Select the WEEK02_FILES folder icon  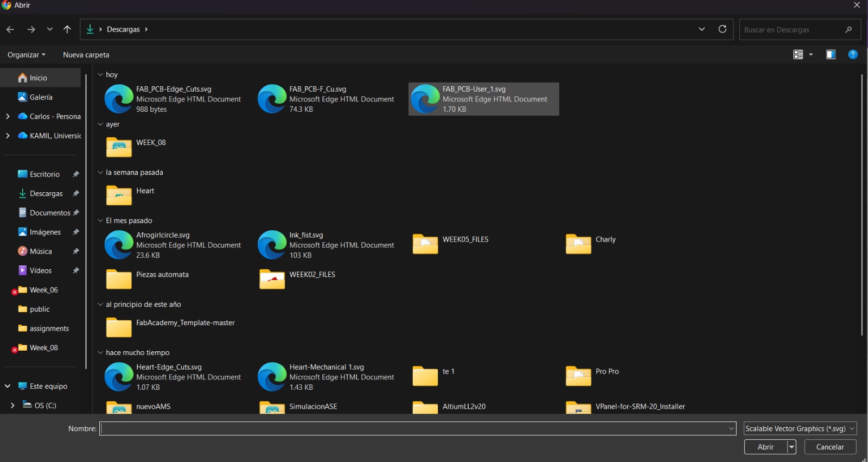(x=272, y=279)
